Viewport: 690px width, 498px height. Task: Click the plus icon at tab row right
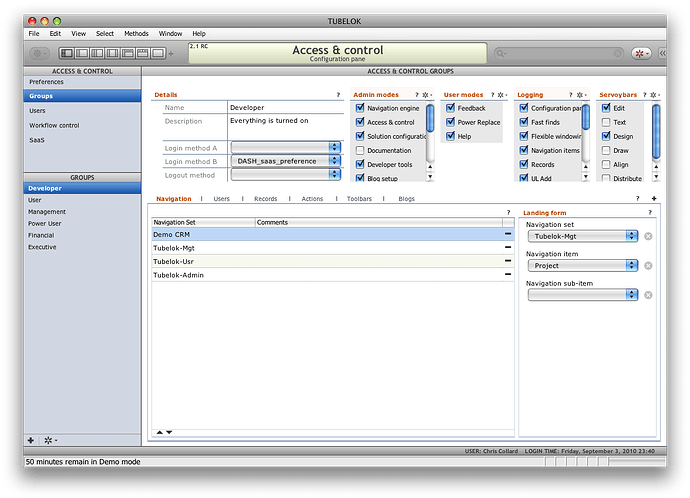654,198
